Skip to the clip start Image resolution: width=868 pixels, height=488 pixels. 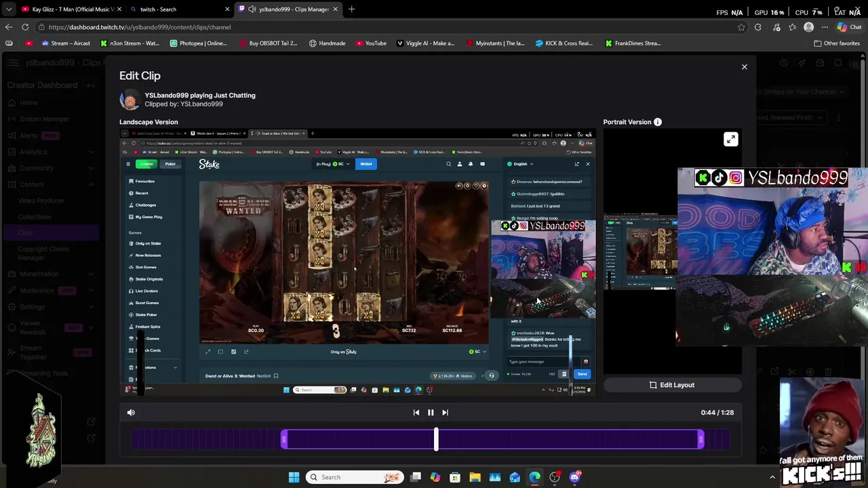tap(416, 412)
